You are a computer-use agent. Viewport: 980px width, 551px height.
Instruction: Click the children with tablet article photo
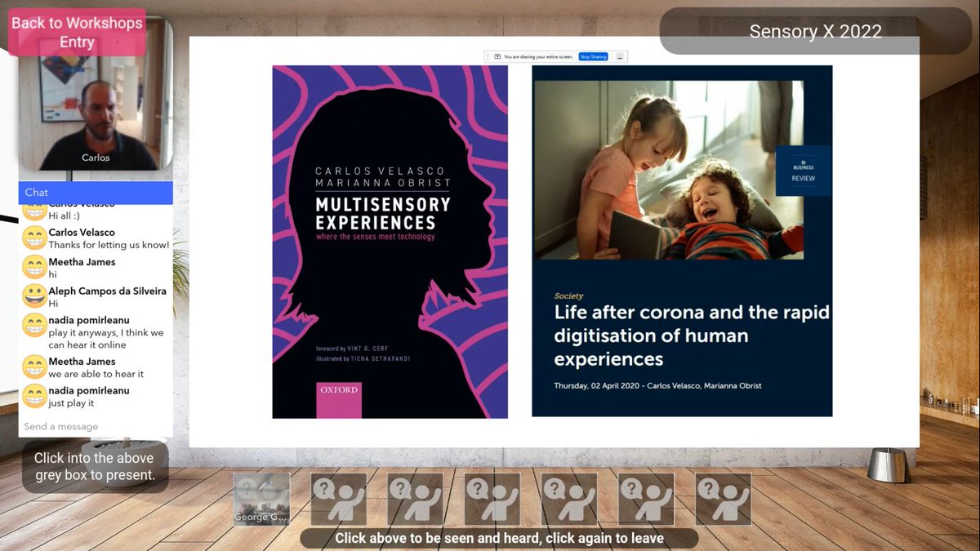pyautogui.click(x=669, y=170)
